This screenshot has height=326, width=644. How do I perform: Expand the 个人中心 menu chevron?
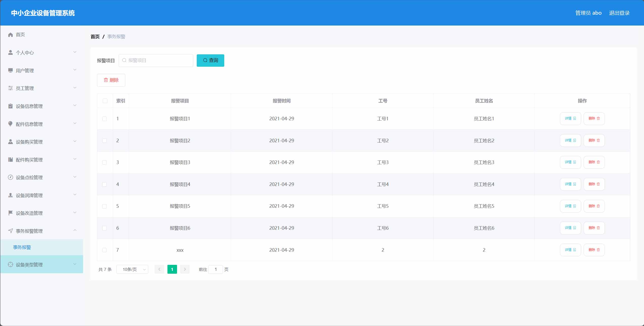(75, 52)
